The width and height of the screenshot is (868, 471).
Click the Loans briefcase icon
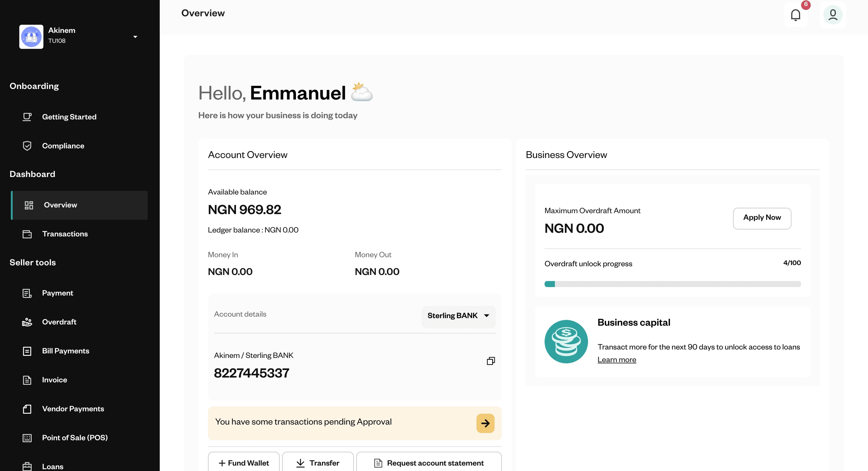coord(27,466)
